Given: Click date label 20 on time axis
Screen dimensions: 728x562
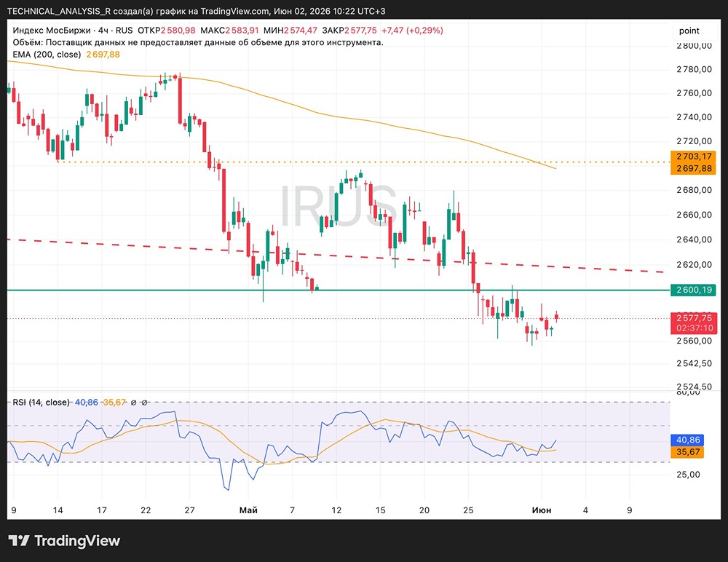Looking at the screenshot, I should 424,510.
